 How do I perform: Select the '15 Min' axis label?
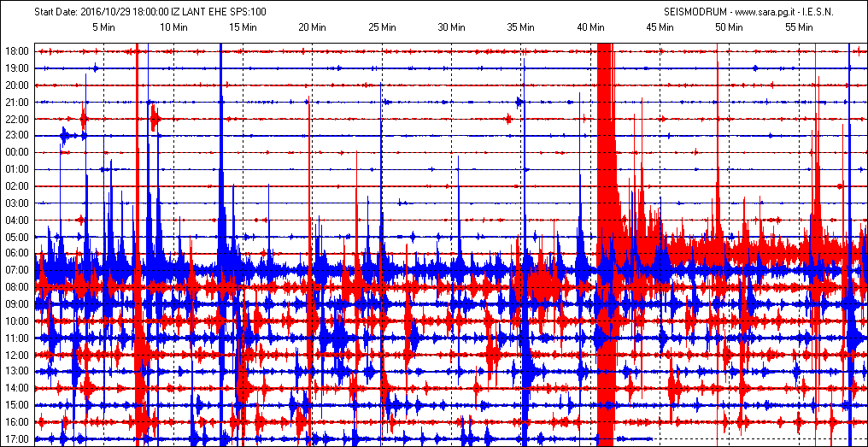point(243,26)
